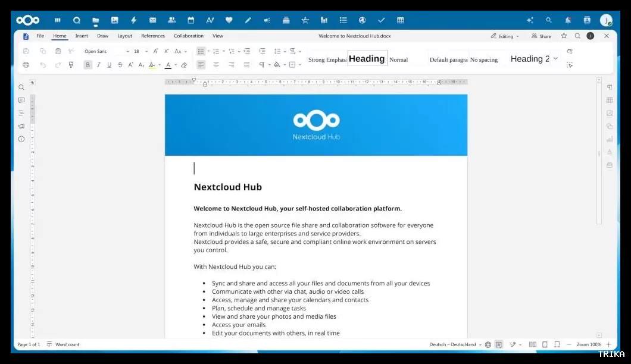Viewport: 631px width, 364px height.
Task: Open the notifications bell
Action: 568,20
